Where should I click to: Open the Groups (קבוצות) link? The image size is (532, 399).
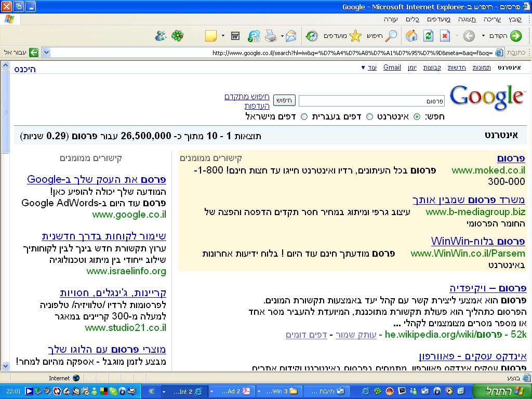point(432,68)
